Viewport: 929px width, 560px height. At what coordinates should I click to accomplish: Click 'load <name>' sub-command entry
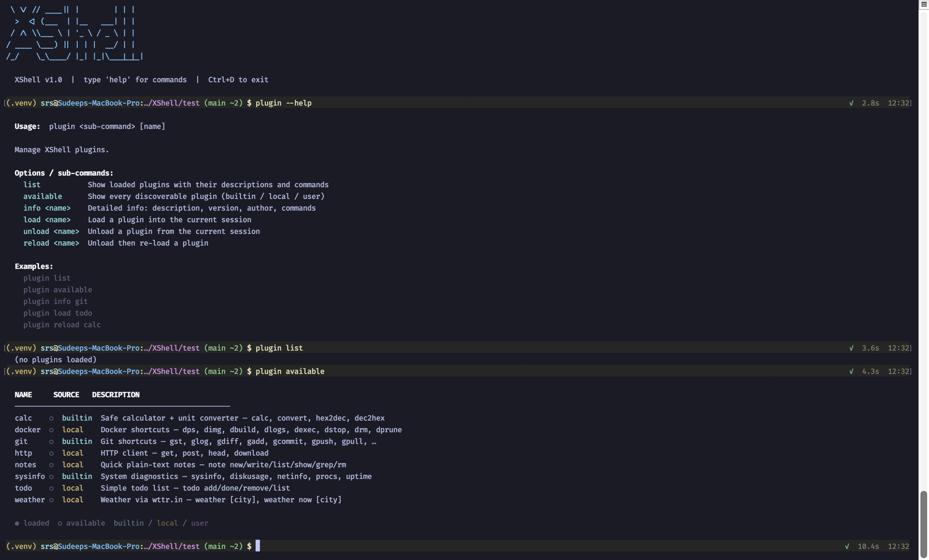pyautogui.click(x=47, y=220)
